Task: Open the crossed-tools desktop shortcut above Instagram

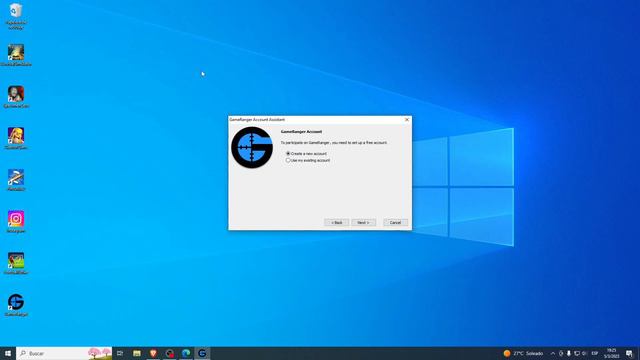Action: pyautogui.click(x=16, y=180)
